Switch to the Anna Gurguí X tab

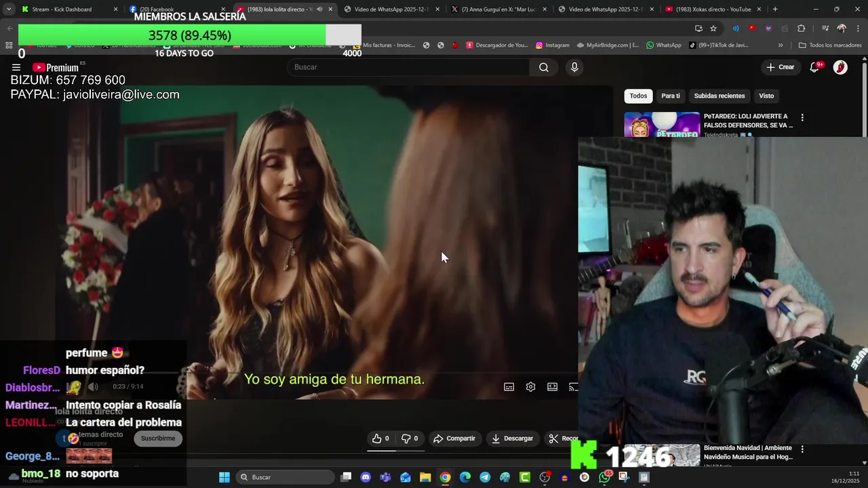(x=498, y=9)
